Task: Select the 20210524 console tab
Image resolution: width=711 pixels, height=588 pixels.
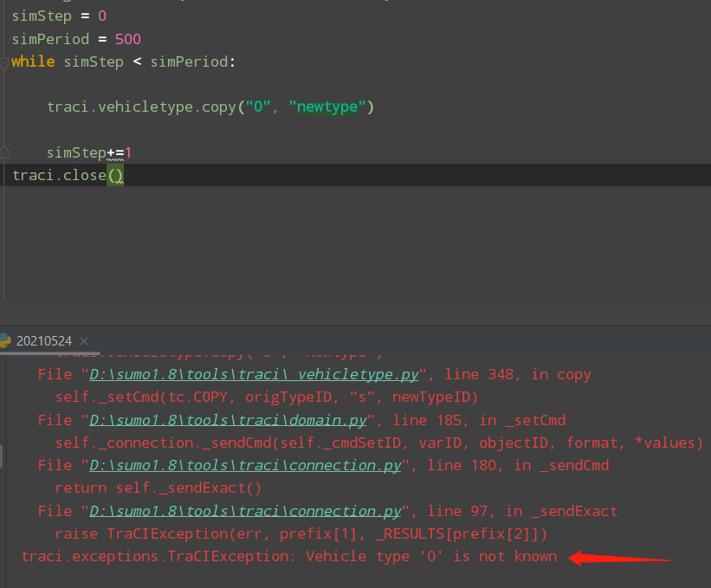Action: point(47,341)
